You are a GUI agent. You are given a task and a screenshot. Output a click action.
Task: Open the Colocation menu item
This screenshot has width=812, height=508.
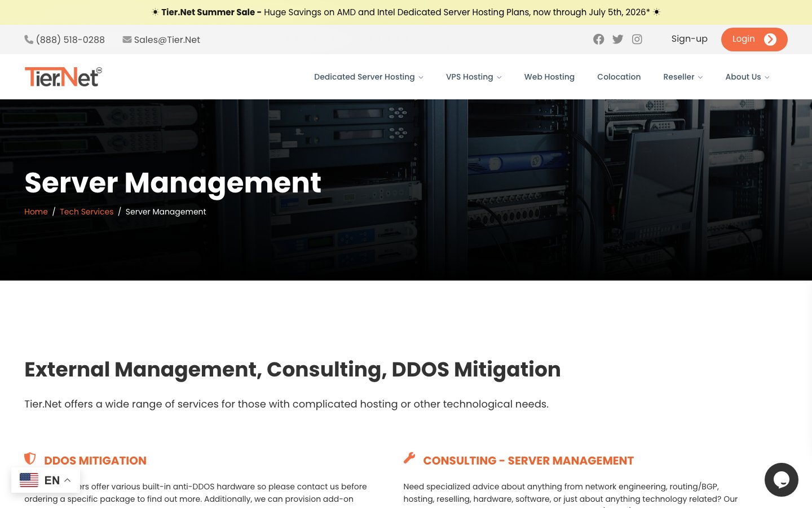[619, 77]
